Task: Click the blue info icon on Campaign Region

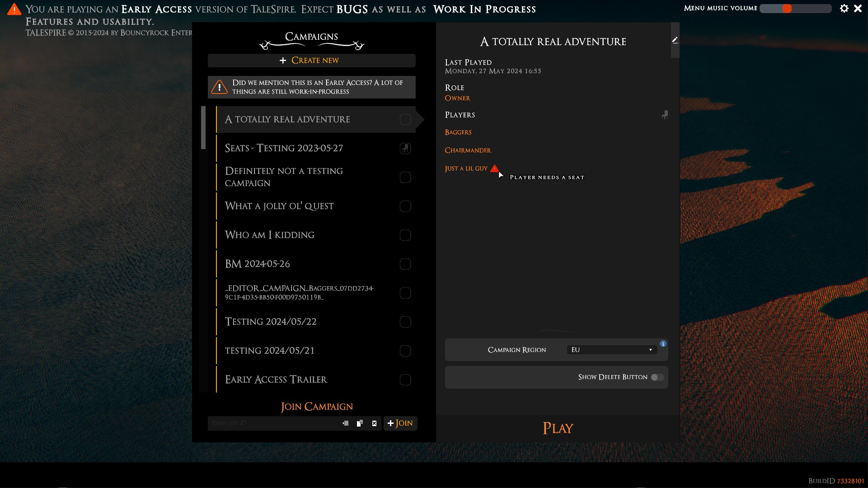Action: point(663,344)
